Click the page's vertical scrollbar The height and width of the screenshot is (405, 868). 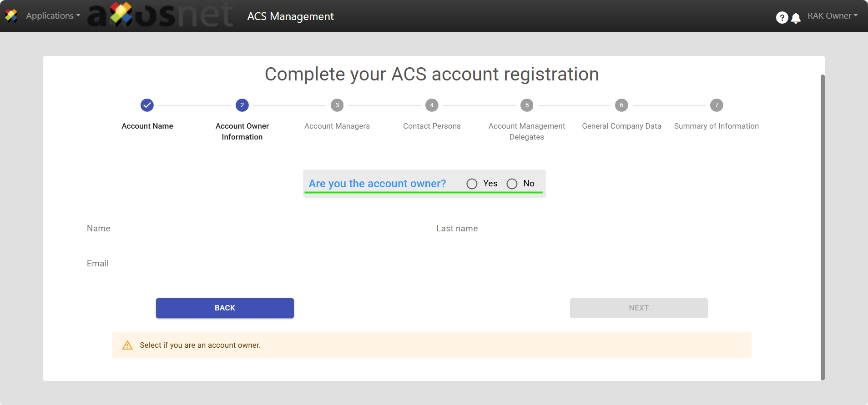tap(822, 226)
